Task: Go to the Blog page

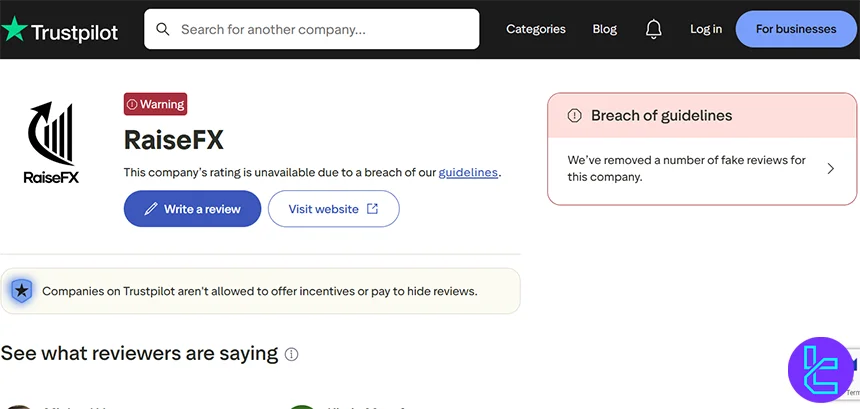Action: 605,30
